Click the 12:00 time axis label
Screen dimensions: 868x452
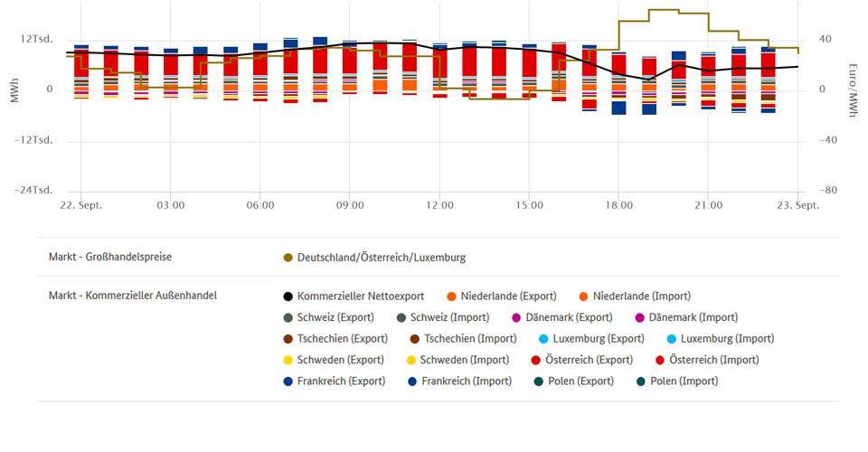pyautogui.click(x=439, y=205)
